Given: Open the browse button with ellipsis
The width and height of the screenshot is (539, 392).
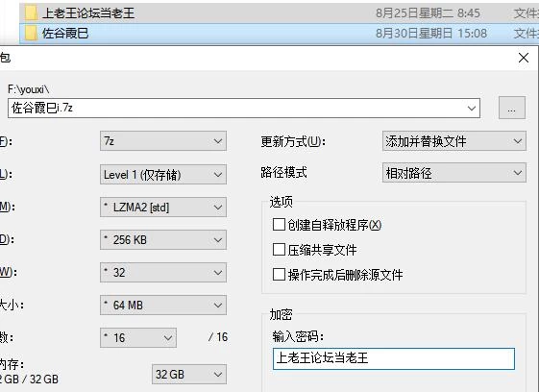Looking at the screenshot, I should (512, 108).
